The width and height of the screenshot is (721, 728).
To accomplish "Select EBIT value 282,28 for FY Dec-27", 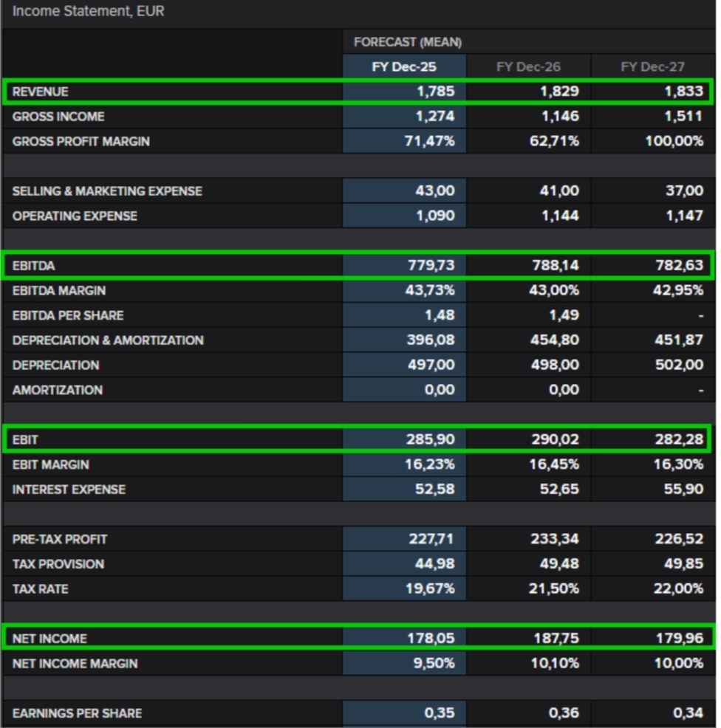I will 679,439.
